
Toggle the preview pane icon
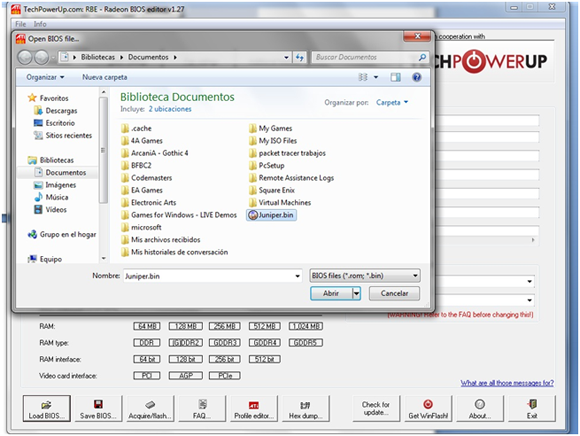tap(395, 77)
